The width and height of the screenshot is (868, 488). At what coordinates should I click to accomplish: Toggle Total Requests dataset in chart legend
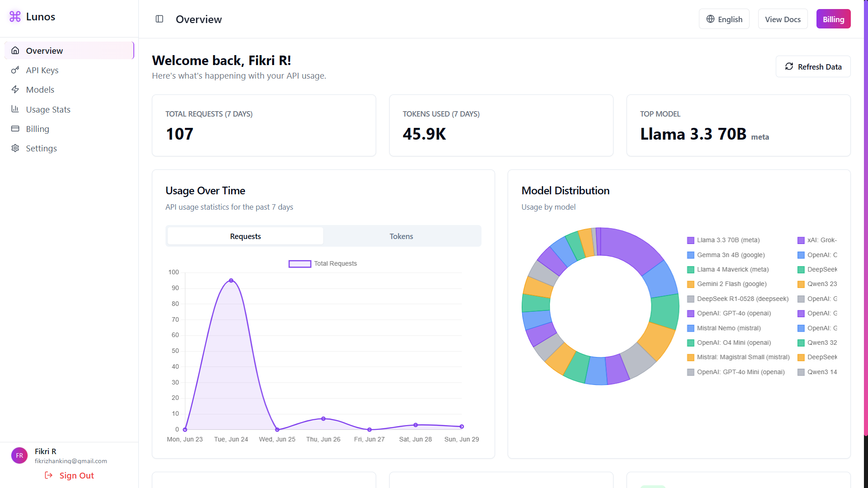coord(323,263)
